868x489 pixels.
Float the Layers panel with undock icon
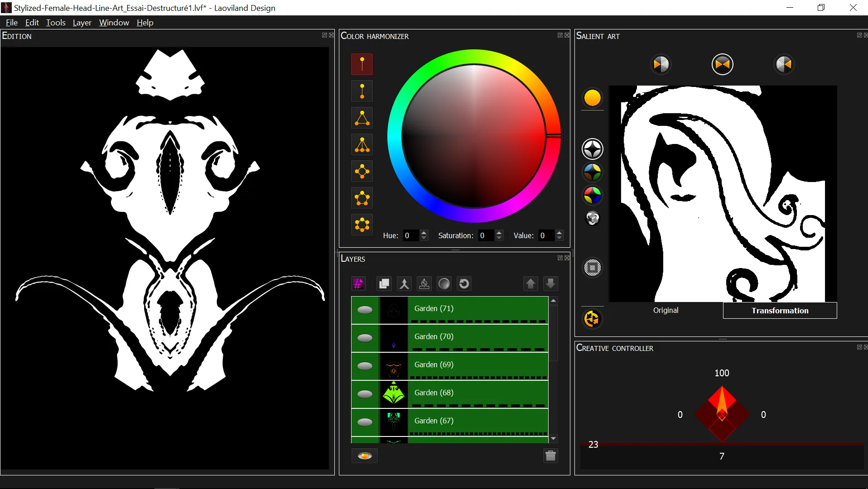pyautogui.click(x=560, y=258)
